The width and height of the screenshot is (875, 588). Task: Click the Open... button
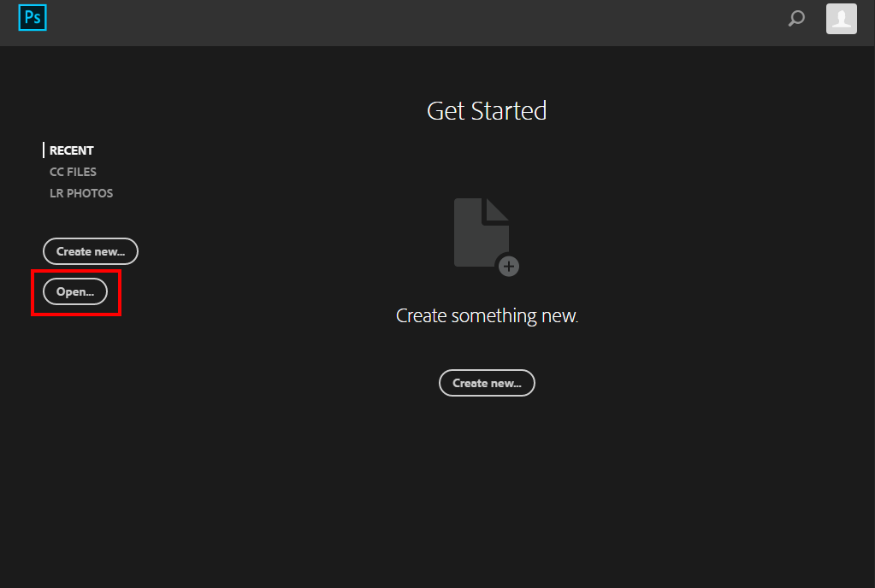tap(75, 291)
